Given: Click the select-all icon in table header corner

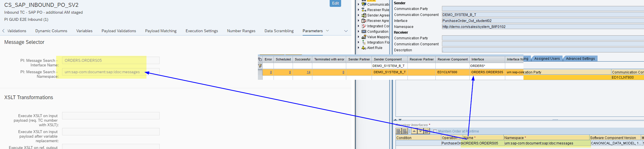Looking at the screenshot, I should [260, 59].
